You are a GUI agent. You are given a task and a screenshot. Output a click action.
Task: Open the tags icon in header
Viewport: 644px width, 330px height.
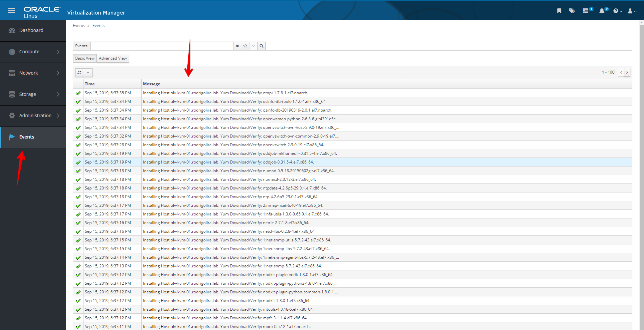click(x=572, y=11)
